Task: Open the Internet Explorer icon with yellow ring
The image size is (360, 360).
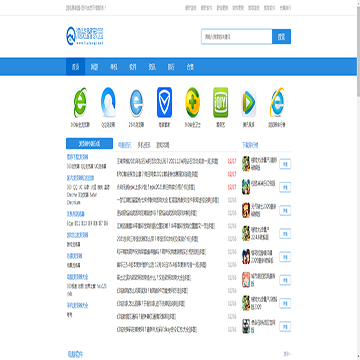Action: point(277,102)
